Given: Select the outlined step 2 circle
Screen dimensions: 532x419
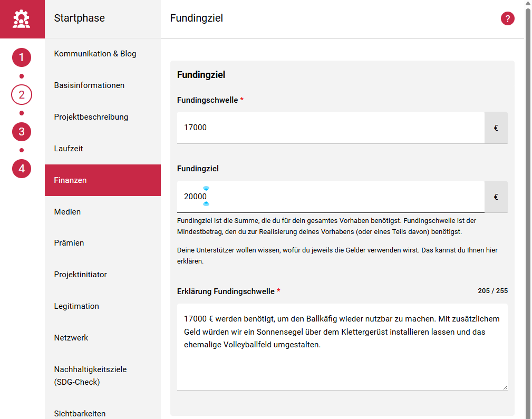Looking at the screenshot, I should tap(22, 94).
